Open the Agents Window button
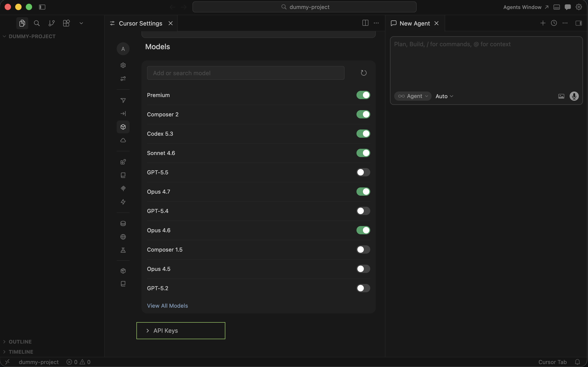 pyautogui.click(x=526, y=7)
